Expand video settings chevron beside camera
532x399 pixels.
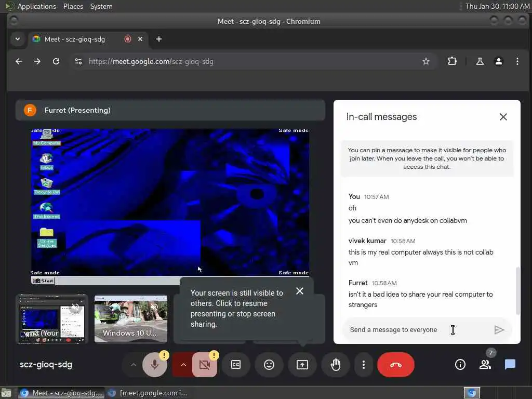(x=183, y=365)
